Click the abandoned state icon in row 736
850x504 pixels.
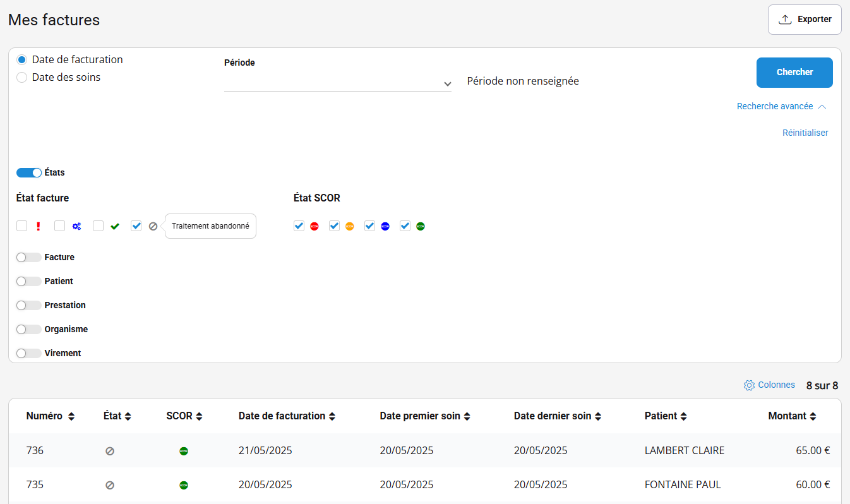tap(110, 451)
